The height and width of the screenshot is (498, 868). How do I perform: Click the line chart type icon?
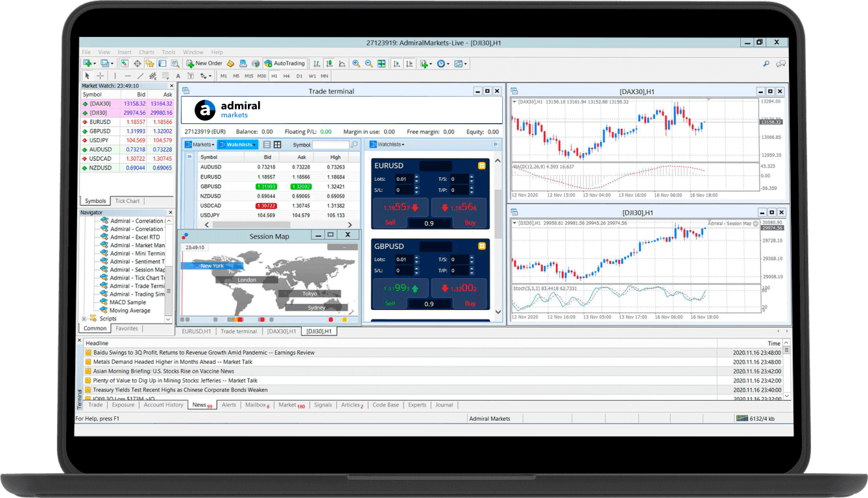[342, 64]
